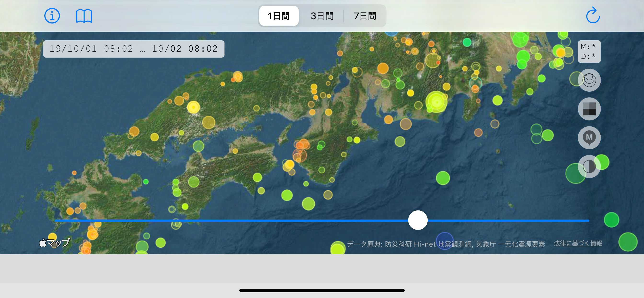Click the timeline slider knob

(x=418, y=220)
